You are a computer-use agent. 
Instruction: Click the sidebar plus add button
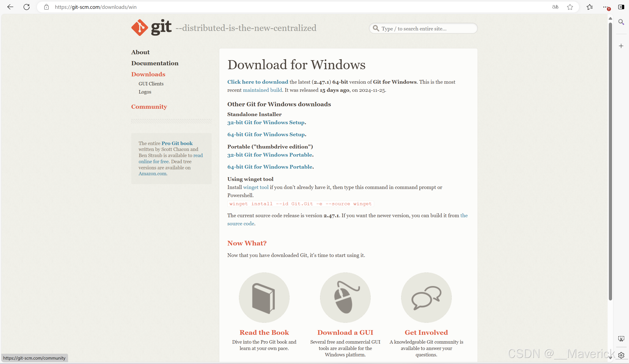621,46
